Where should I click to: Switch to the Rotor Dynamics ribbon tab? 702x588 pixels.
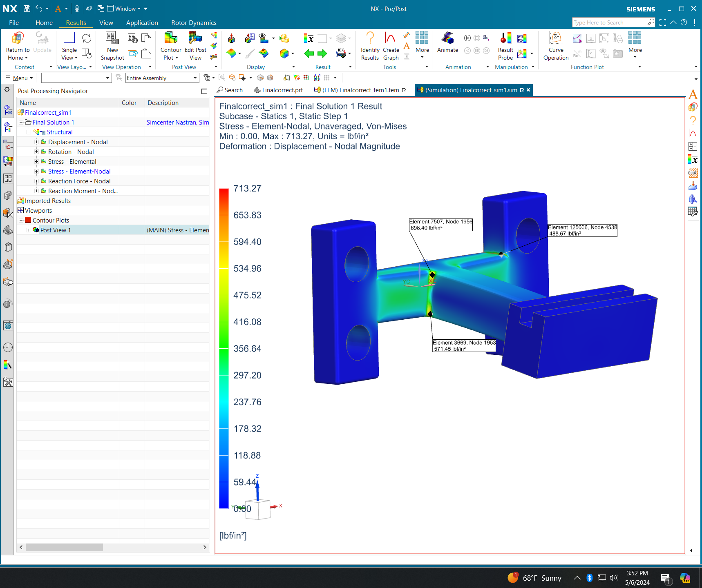pyautogui.click(x=194, y=22)
